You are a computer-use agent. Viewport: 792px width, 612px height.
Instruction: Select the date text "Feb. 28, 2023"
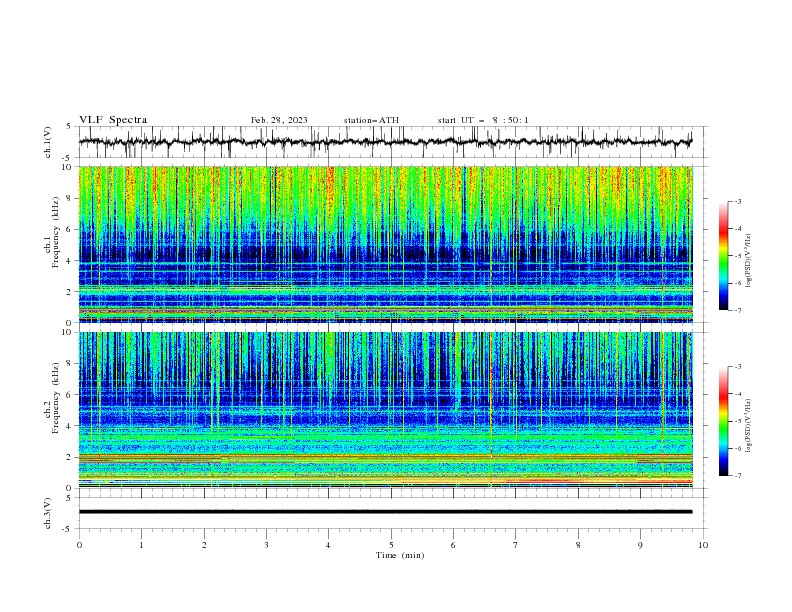(279, 120)
